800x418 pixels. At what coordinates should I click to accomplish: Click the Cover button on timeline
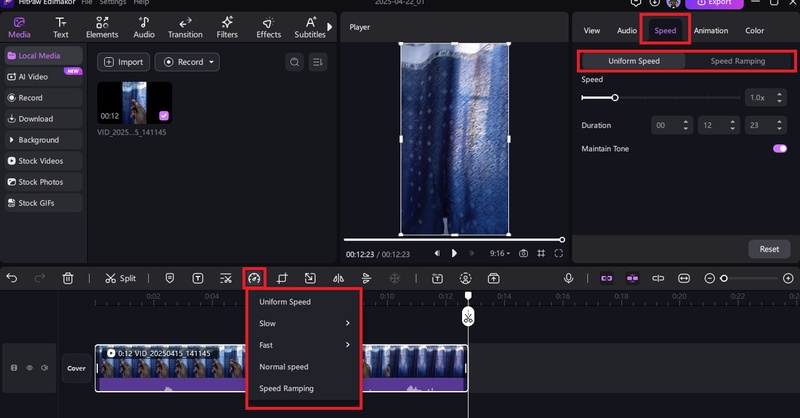pyautogui.click(x=76, y=368)
